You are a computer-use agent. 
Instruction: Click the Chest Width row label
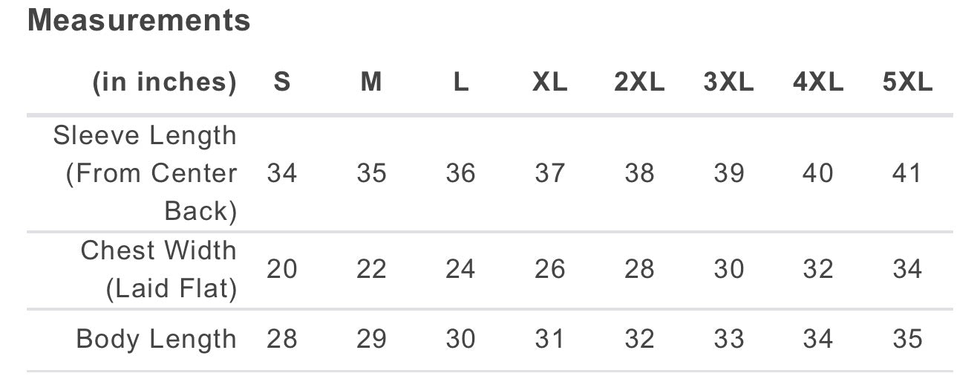158,269
